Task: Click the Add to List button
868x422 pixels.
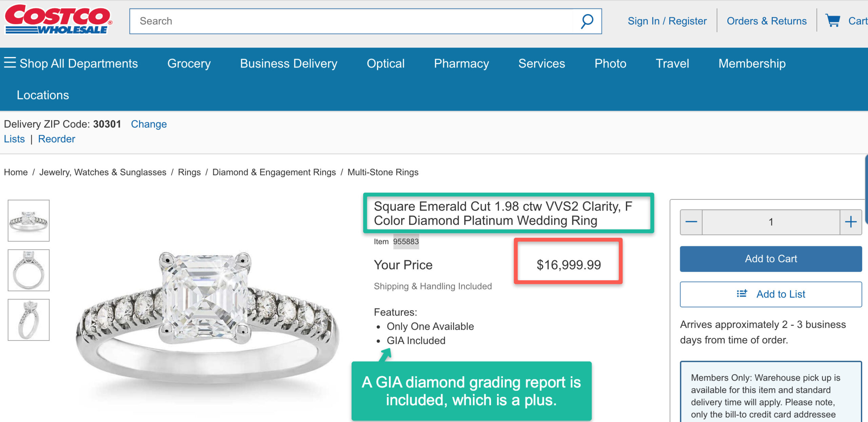Action: (771, 294)
